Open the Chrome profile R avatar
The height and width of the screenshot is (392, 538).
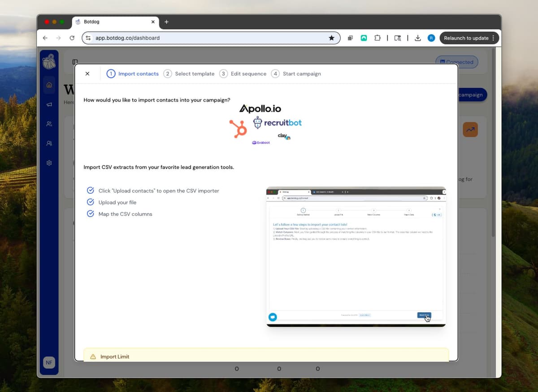coord(431,38)
